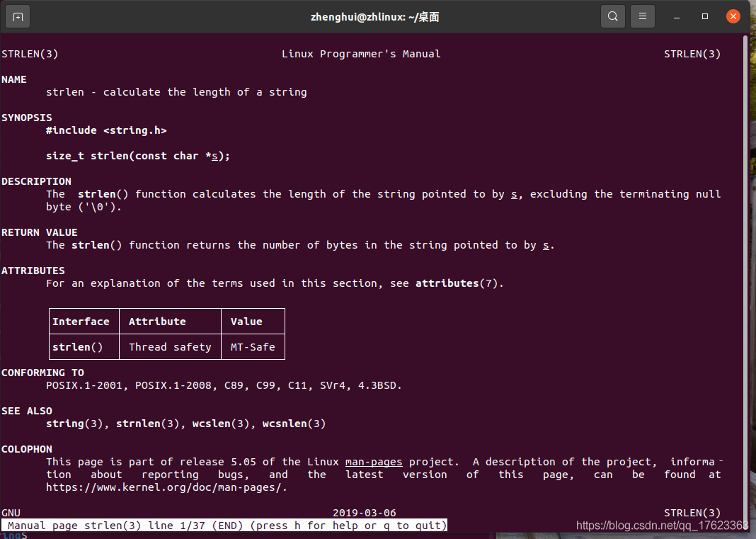Screen dimensions: 756x539
Task: Click the Manual page status line
Action: [224, 526]
